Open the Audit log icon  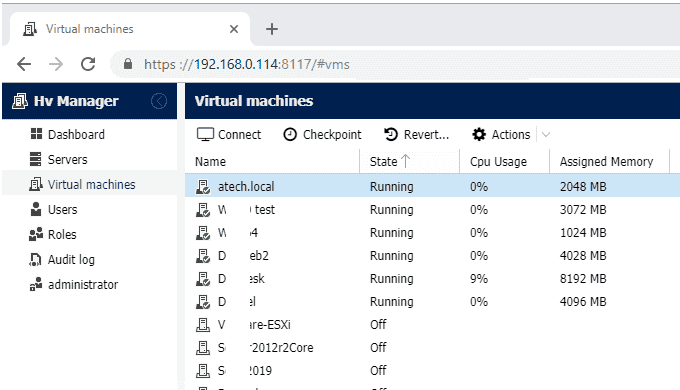(35, 259)
